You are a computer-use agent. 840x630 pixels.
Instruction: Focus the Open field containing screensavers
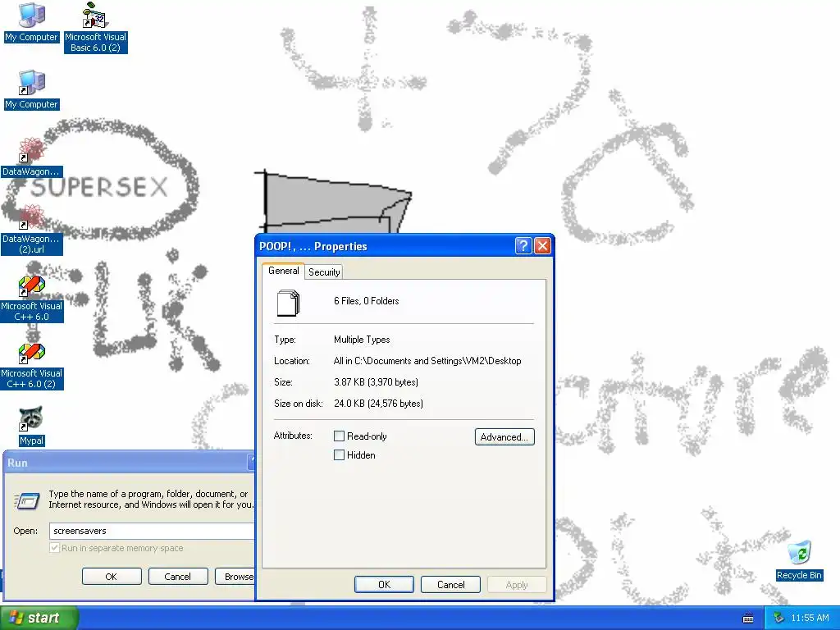[x=152, y=531]
